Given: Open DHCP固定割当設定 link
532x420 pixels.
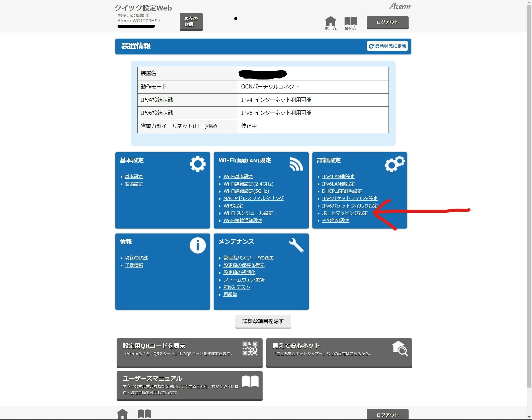Looking at the screenshot, I should [x=342, y=191].
